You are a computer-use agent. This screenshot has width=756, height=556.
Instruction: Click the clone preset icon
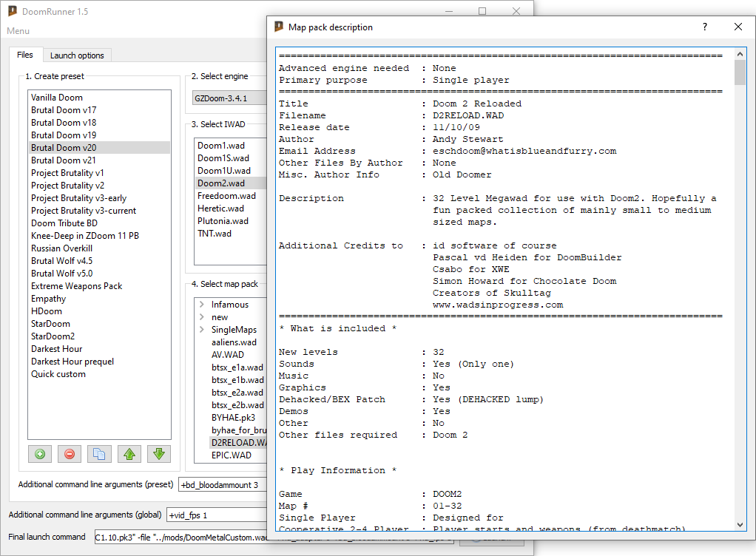pos(99,454)
